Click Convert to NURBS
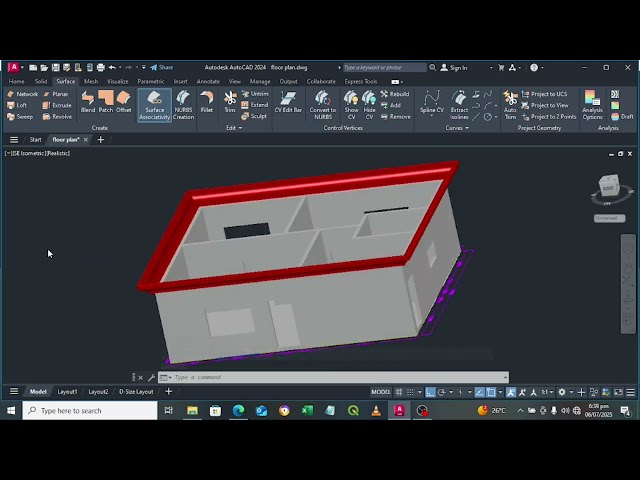This screenshot has height=480, width=640. [x=322, y=105]
